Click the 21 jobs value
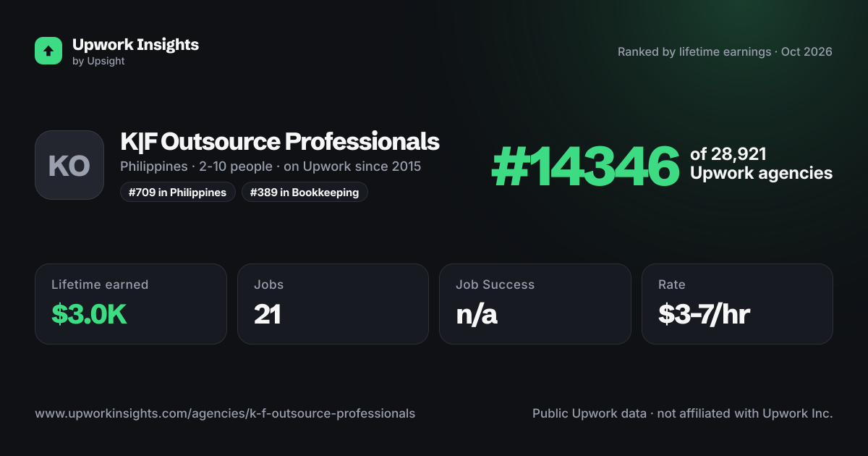The width and height of the screenshot is (868, 456). (x=267, y=314)
